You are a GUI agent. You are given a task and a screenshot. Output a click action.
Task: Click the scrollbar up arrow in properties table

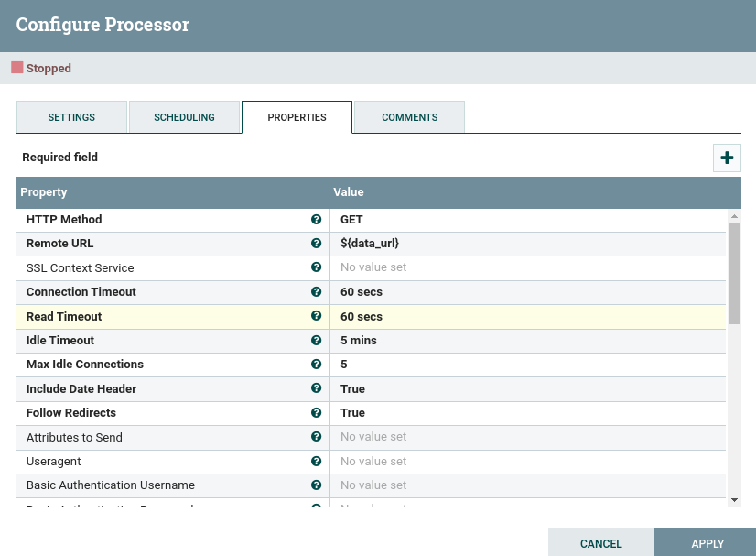click(x=734, y=216)
